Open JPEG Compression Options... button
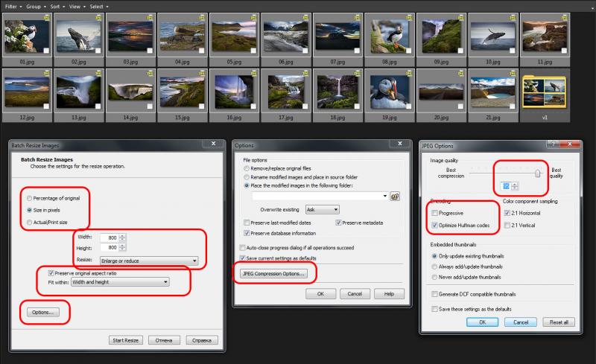The image size is (596, 364). 273,274
